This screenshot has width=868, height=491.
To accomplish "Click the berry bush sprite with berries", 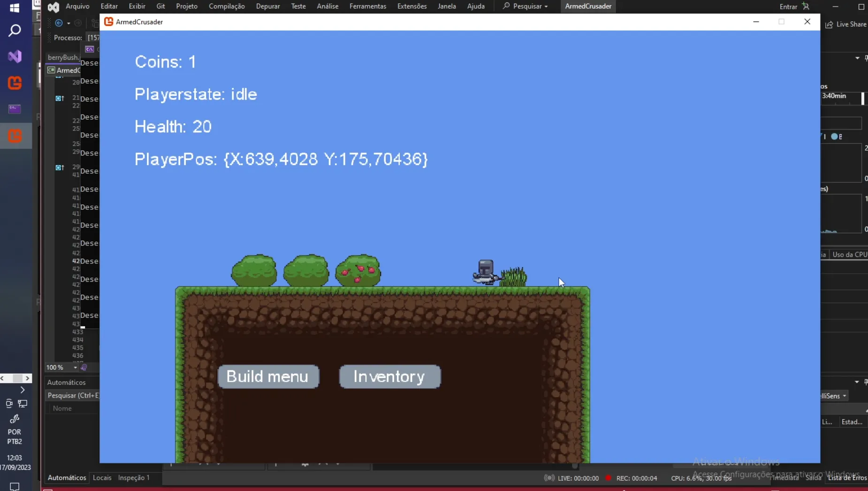I will point(358,271).
